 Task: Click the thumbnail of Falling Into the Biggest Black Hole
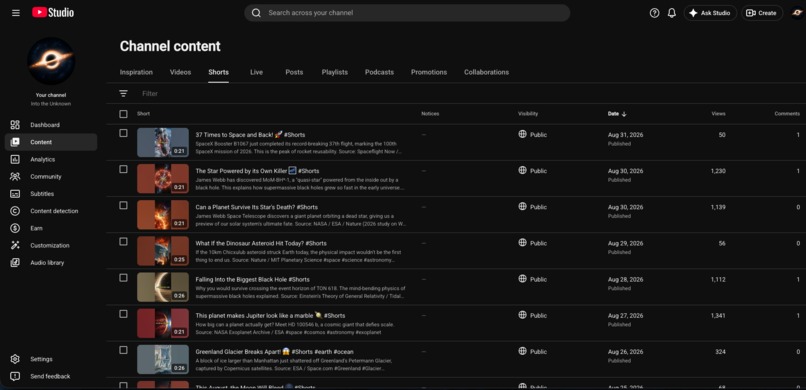(x=163, y=287)
